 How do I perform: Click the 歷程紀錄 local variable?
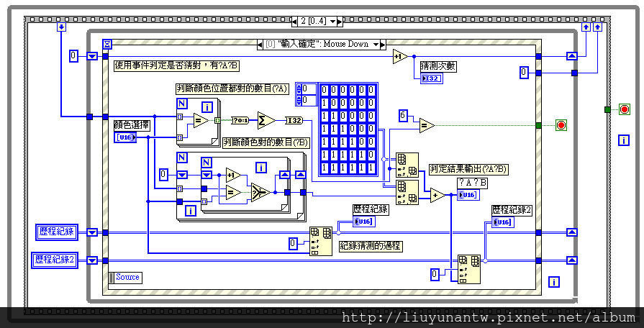57,232
